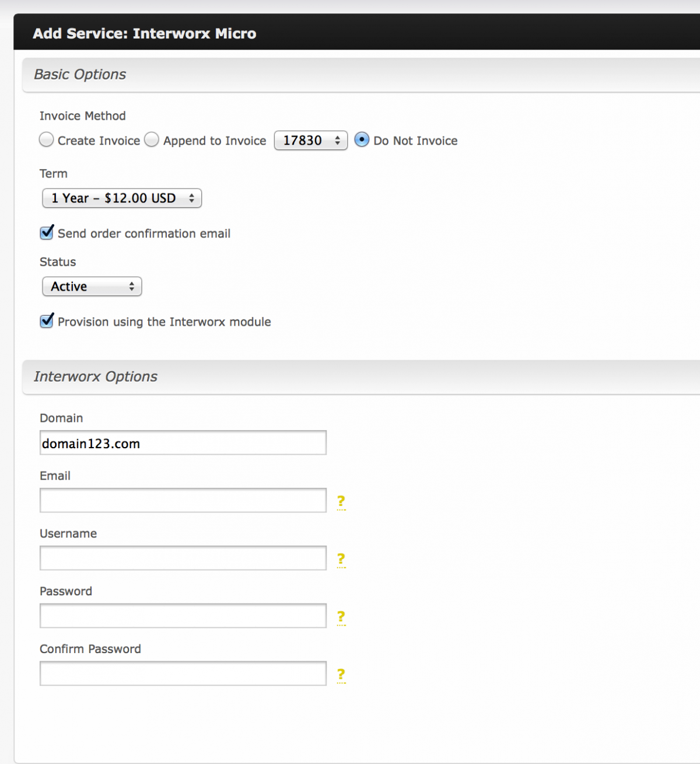The image size is (700, 764).
Task: Click into the Domain input field
Action: (183, 443)
